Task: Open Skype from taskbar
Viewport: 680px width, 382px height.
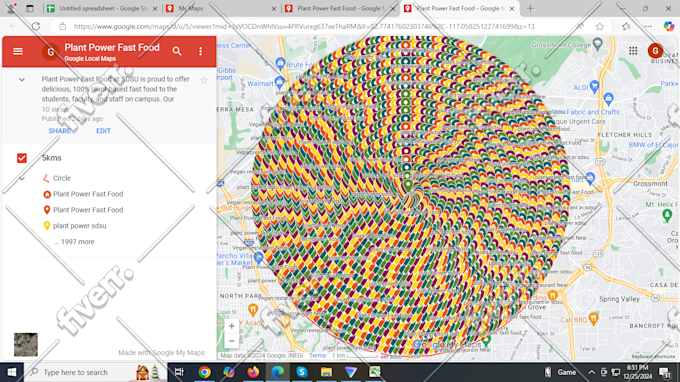Action: coord(302,372)
